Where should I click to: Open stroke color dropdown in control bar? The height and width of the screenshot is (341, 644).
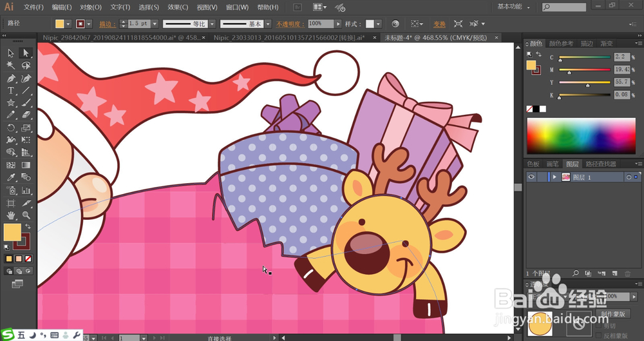(89, 24)
